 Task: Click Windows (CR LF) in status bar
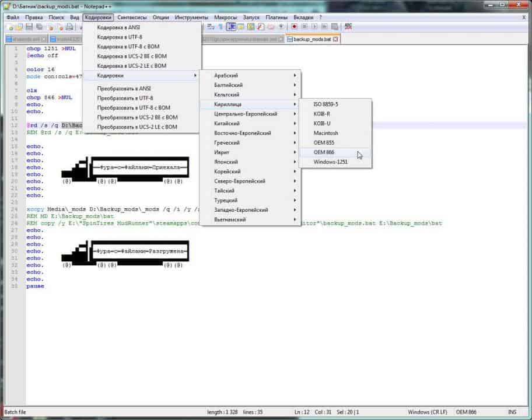click(429, 412)
